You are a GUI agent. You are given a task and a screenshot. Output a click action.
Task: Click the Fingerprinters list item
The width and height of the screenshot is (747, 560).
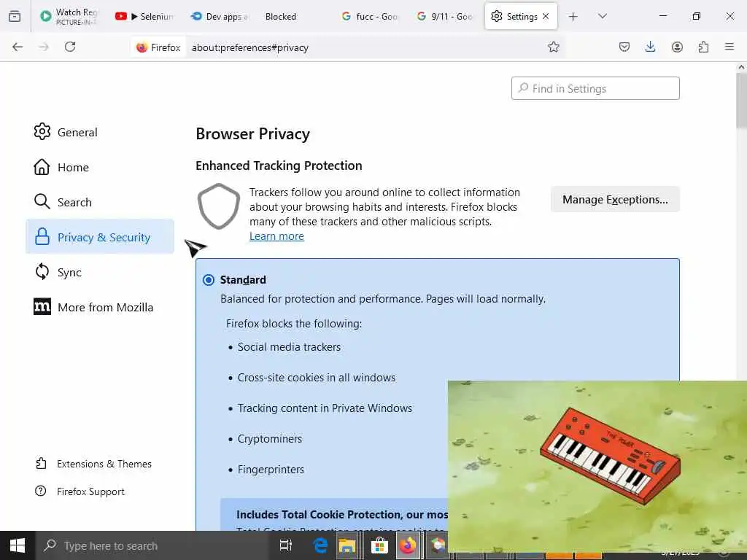click(x=271, y=470)
